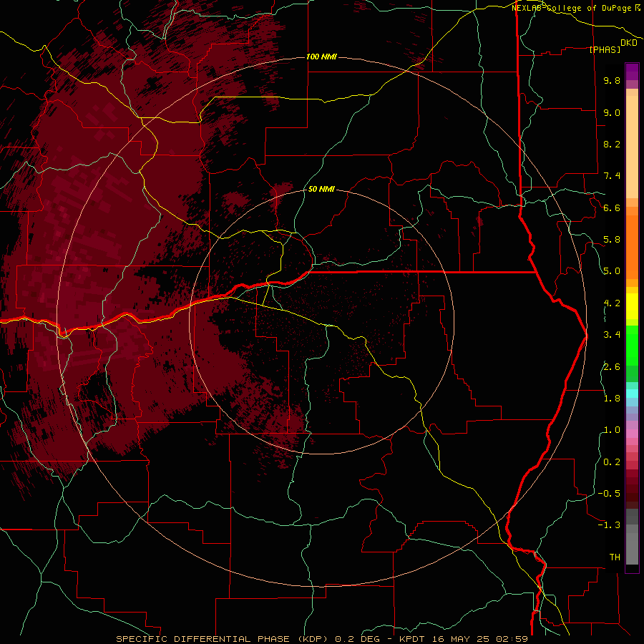Click the 0.2 legend value
Image resolution: width=644 pixels, height=644 pixels.
612,462
